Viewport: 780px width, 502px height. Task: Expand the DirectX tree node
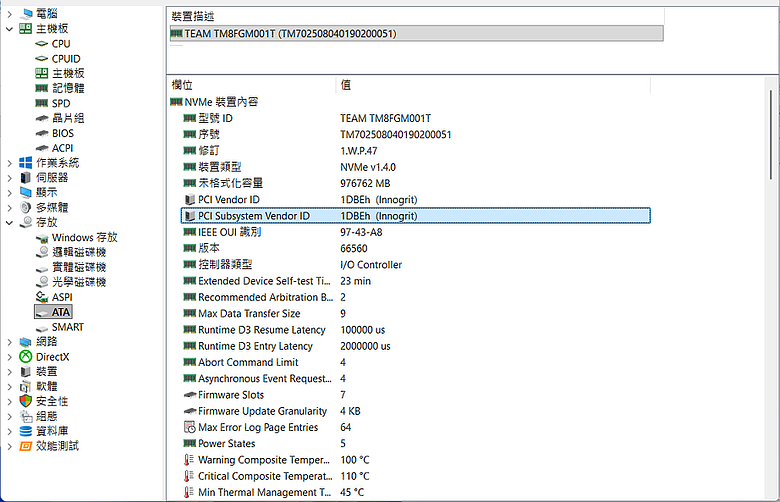(9, 357)
